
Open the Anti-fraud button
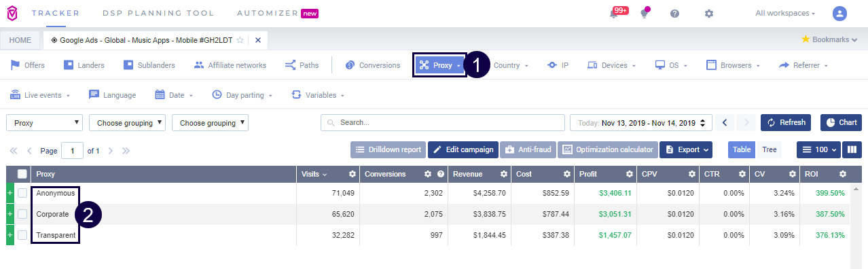(x=528, y=149)
